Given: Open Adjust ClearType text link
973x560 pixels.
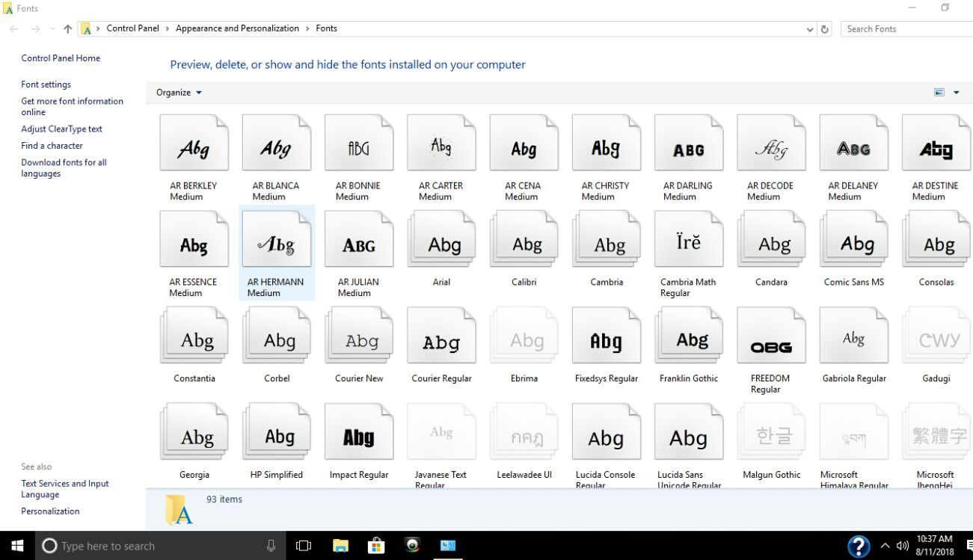Looking at the screenshot, I should 62,129.
